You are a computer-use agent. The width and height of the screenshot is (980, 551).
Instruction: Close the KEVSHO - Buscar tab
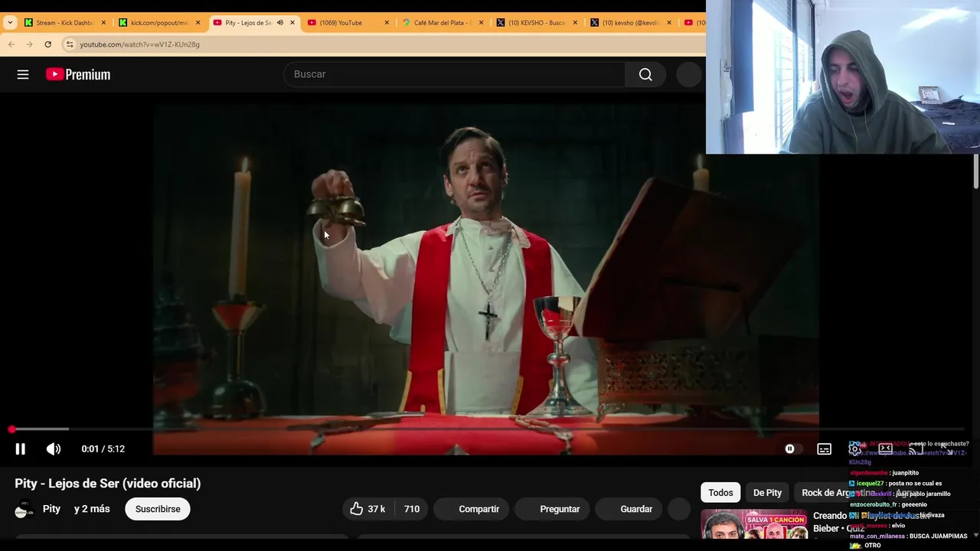click(x=575, y=23)
